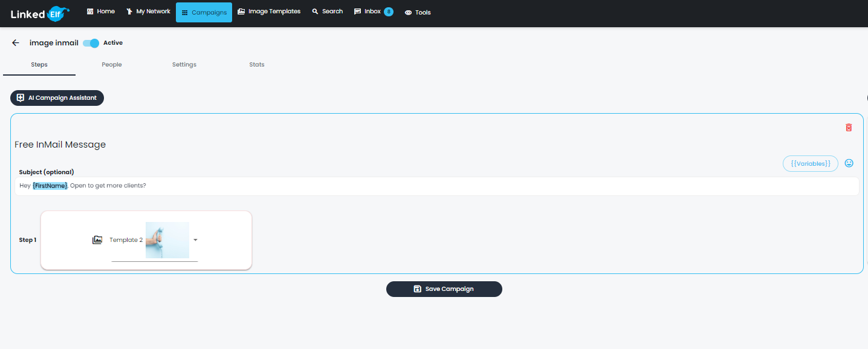Open the emoji picker smiley icon

(849, 163)
